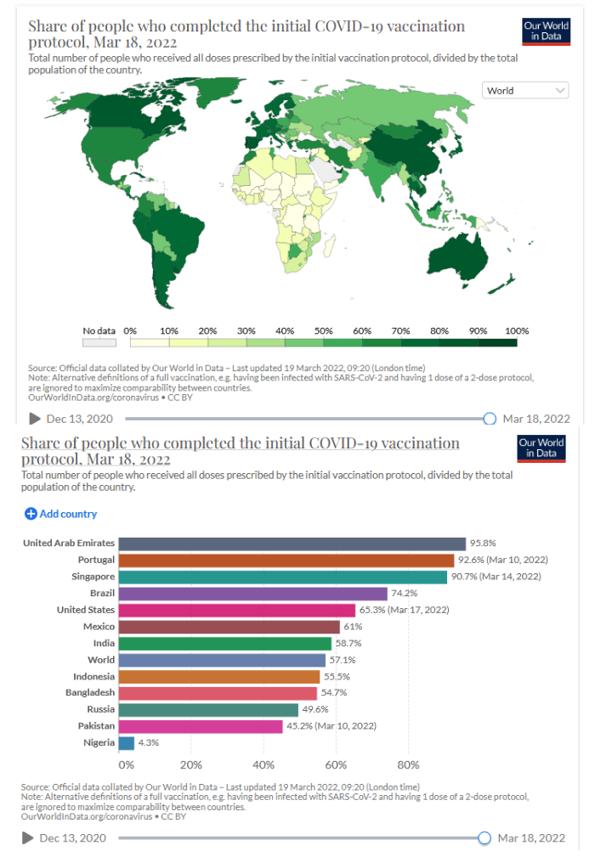
Task: Click the Our World in Data logo on bar chart
Action: pos(541,448)
